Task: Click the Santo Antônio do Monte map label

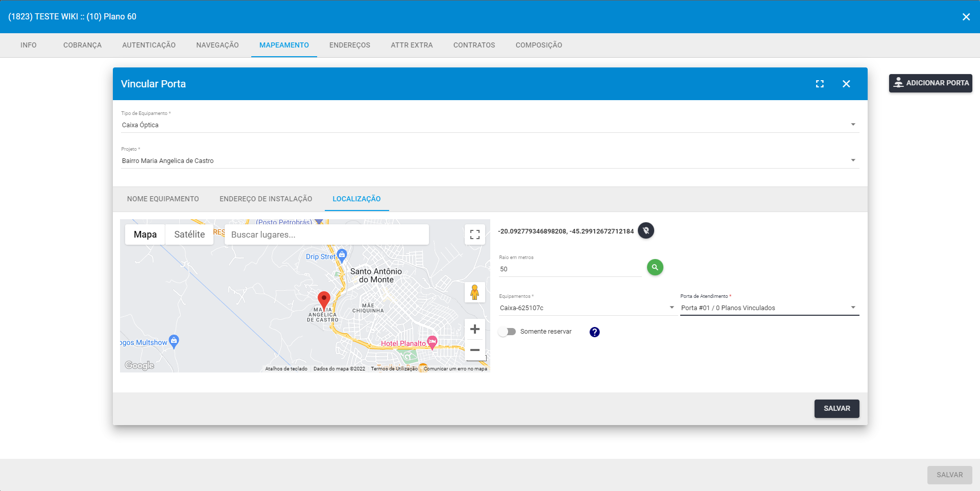Action: coord(376,275)
